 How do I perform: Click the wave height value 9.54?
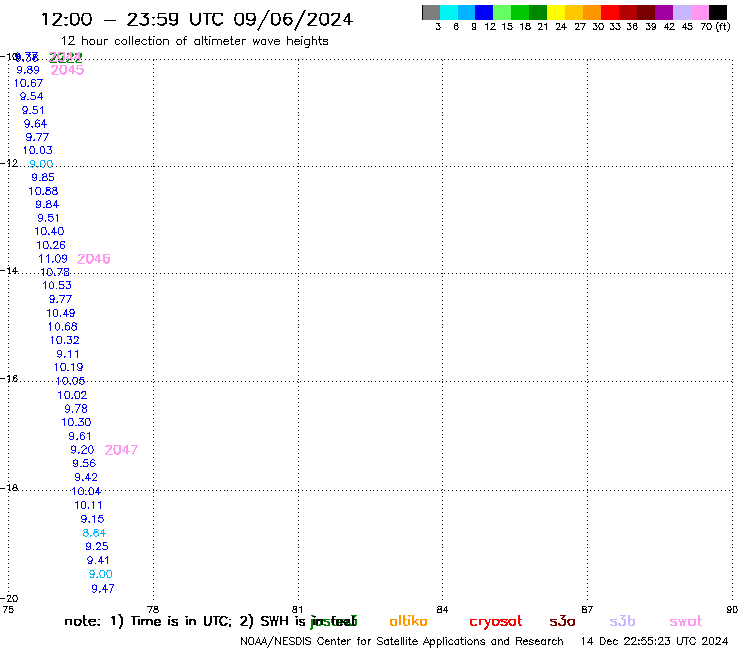coord(32,96)
